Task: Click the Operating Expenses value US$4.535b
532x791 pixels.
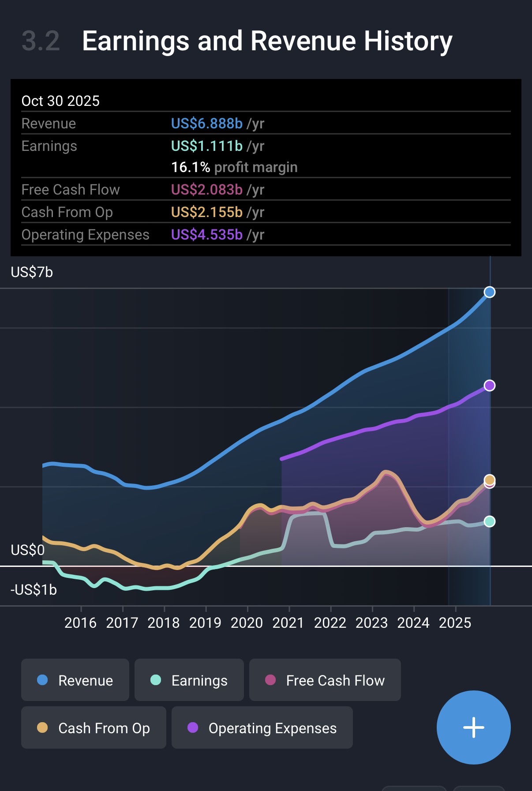Action: 206,235
